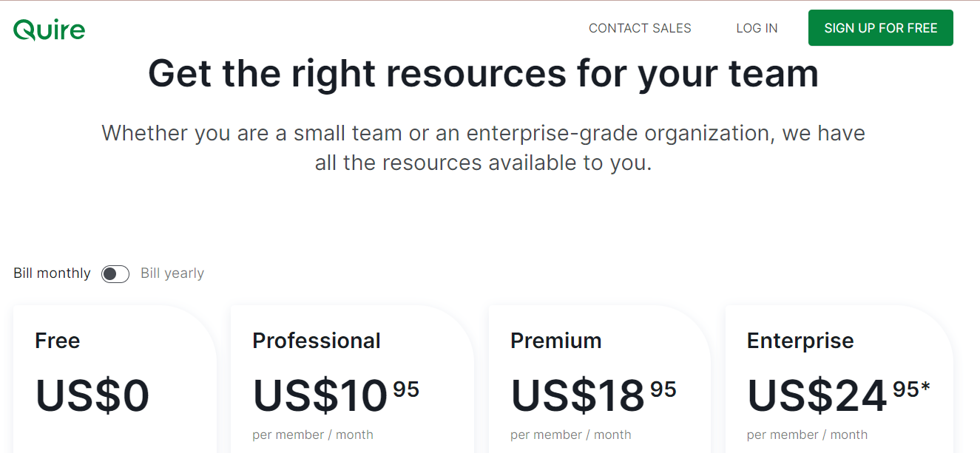980x453 pixels.
Task: Open the Contact Sales page
Action: click(x=640, y=28)
